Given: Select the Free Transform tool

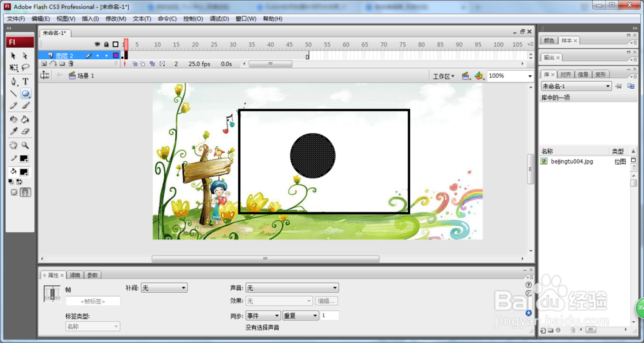Looking at the screenshot, I should [14, 68].
